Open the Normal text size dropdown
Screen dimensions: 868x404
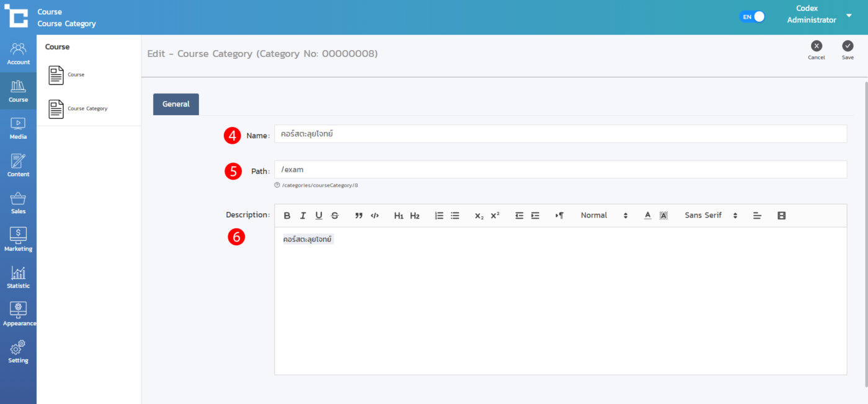(x=604, y=216)
